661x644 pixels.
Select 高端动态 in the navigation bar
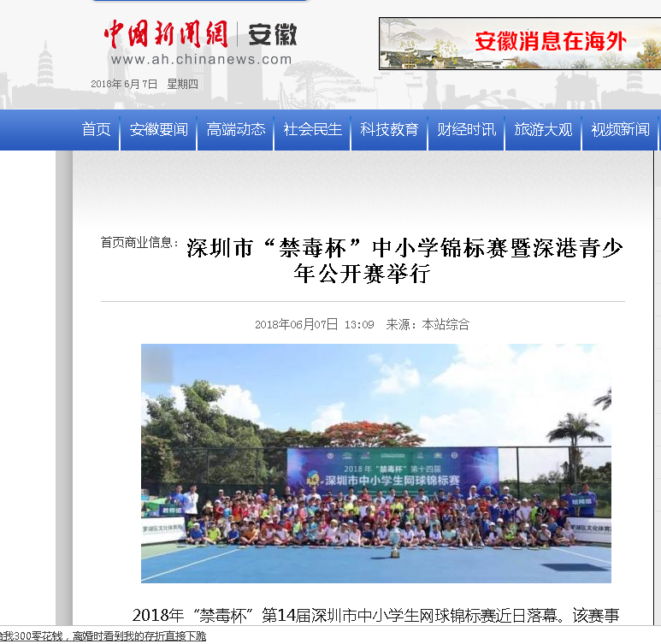(x=235, y=130)
